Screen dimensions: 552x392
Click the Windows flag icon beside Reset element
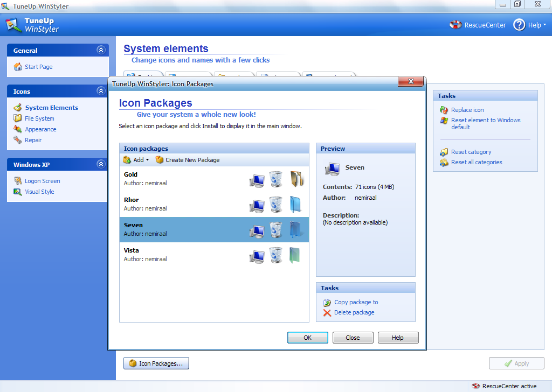[444, 120]
